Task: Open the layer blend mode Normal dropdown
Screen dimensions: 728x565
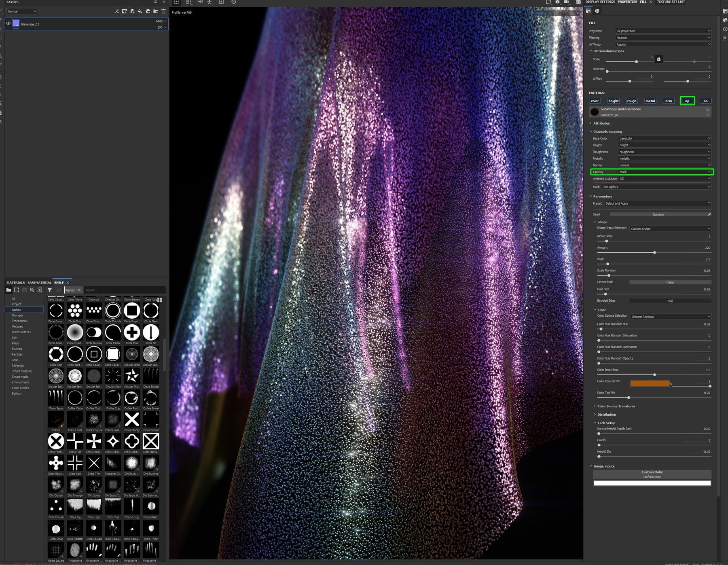Action: 22,11
